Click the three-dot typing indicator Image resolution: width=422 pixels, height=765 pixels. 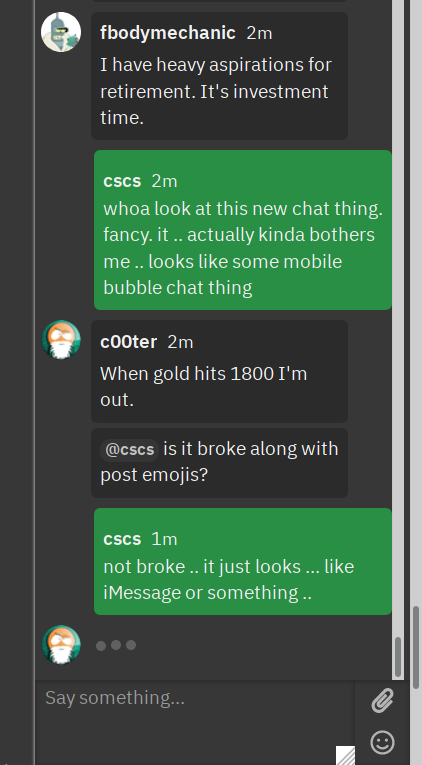click(116, 645)
